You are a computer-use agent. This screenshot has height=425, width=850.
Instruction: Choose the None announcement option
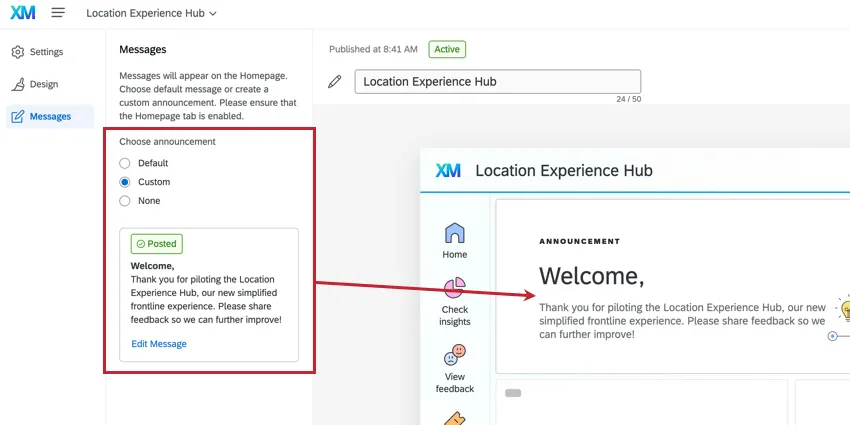click(125, 201)
